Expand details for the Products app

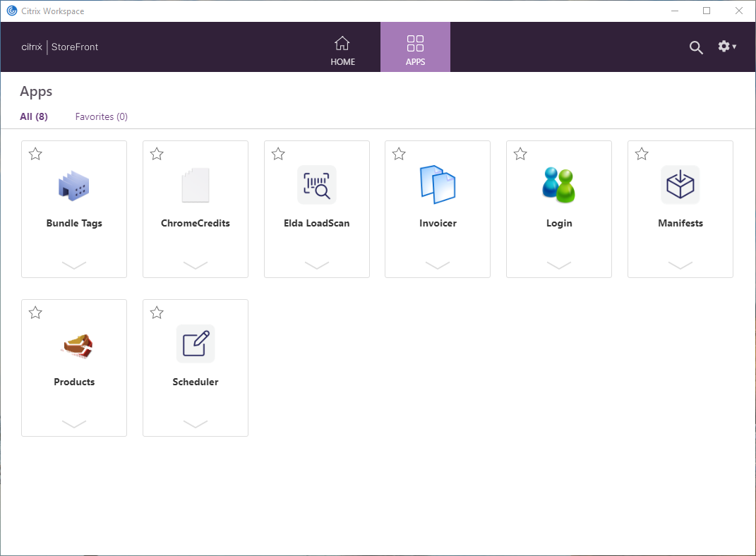click(74, 424)
